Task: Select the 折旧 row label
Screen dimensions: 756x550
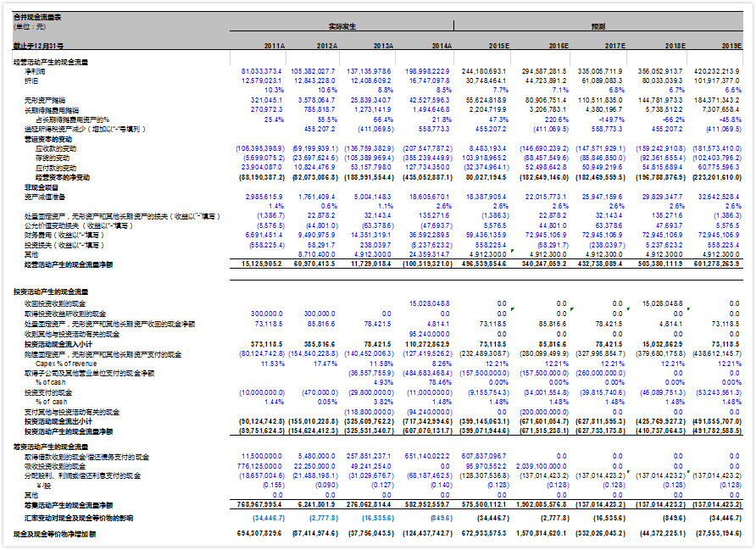Action: point(31,81)
